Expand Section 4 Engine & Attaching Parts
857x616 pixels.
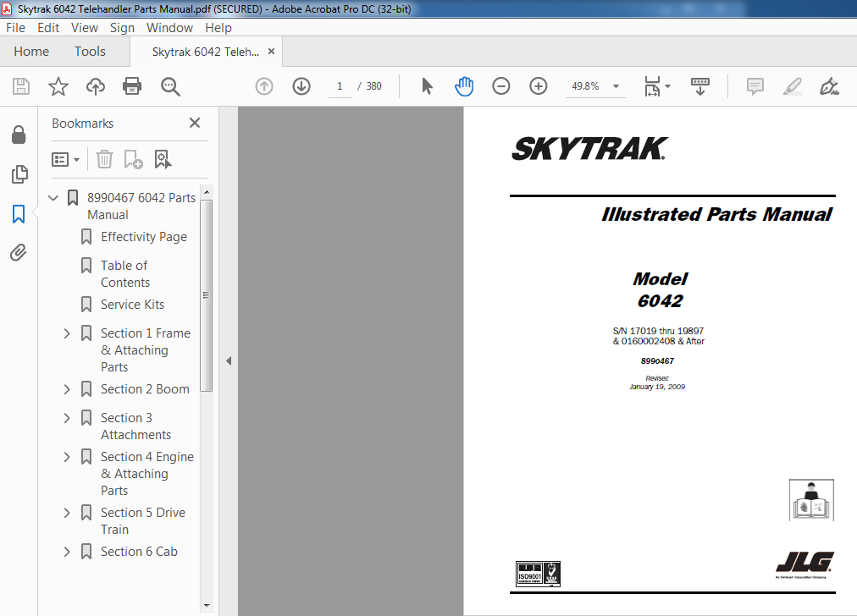click(x=67, y=457)
